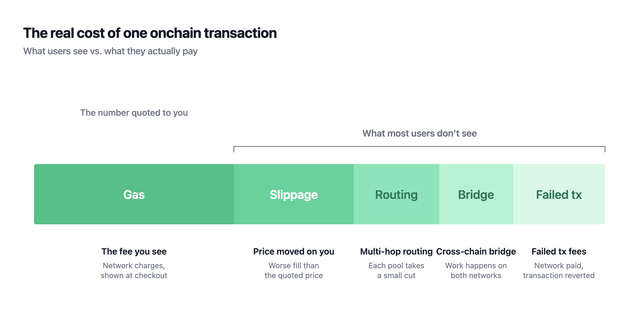The height and width of the screenshot is (322, 644).
Task: Click 'The number quoted to you' label
Action: (134, 113)
